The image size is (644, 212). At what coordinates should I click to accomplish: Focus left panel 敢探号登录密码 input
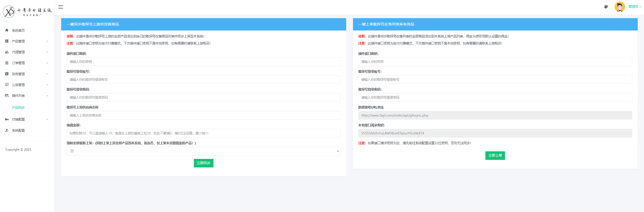coord(203,97)
